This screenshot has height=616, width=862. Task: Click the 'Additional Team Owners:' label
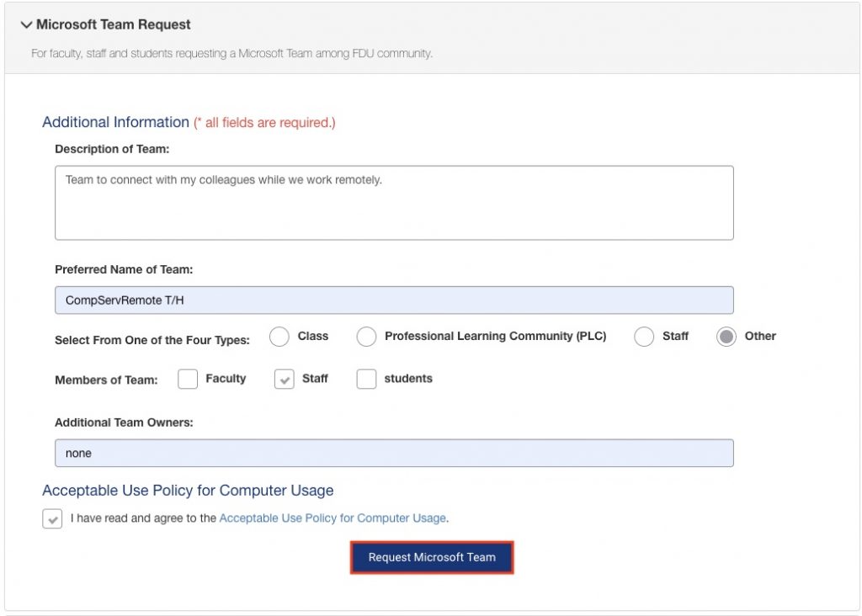tap(124, 422)
